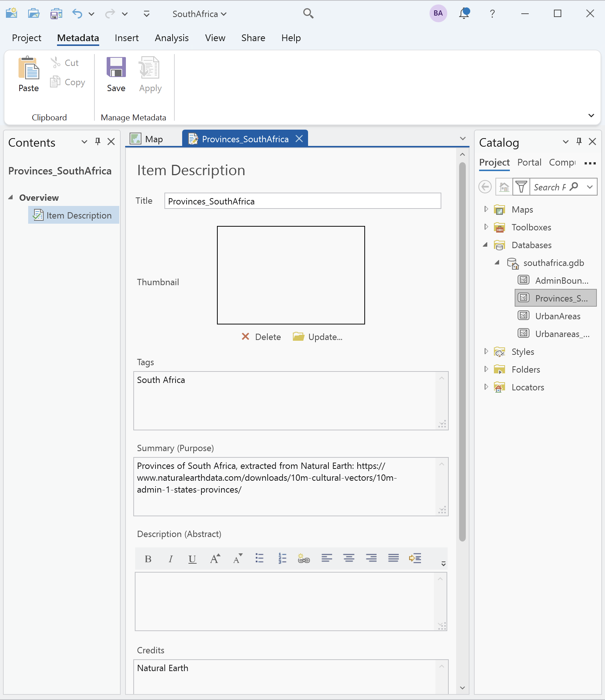Screen dimensions: 605x700
Task: Decrease font size in Description toolbar
Action: pyautogui.click(x=238, y=559)
